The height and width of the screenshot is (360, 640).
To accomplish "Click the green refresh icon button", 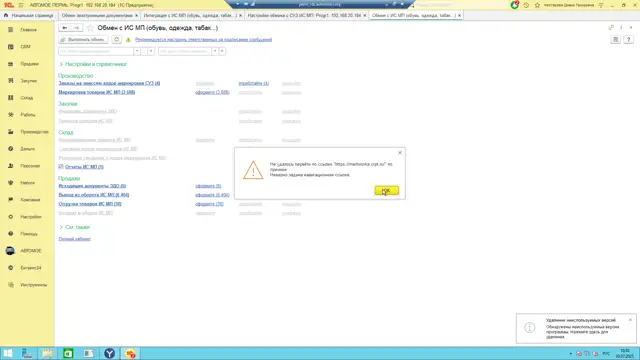I will tap(116, 40).
